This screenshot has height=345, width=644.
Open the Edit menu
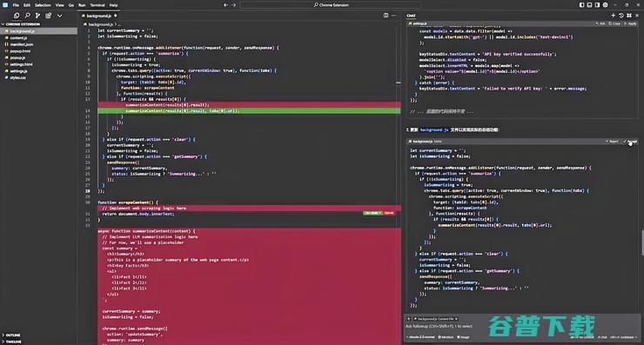click(27, 5)
